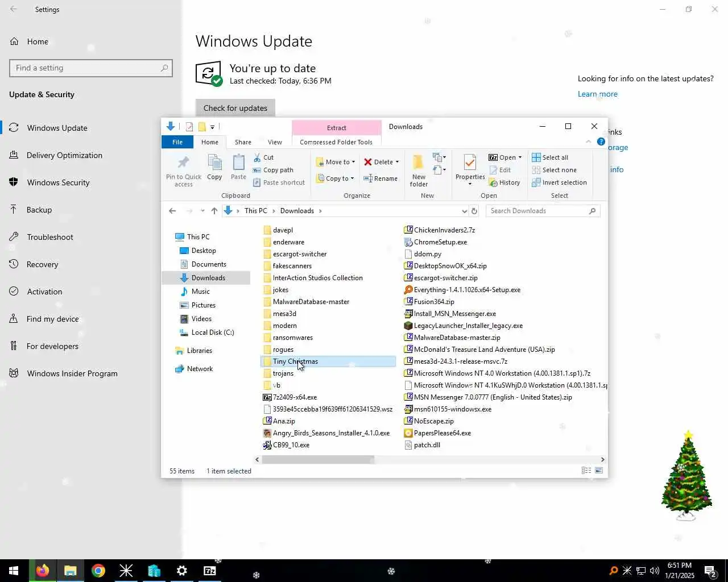
Task: Click Select all in ribbon
Action: pos(549,157)
